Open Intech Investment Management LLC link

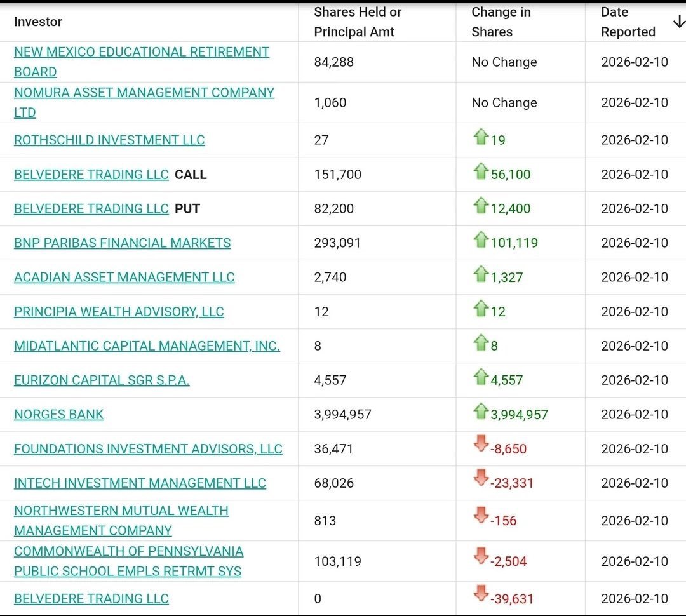tap(140, 483)
